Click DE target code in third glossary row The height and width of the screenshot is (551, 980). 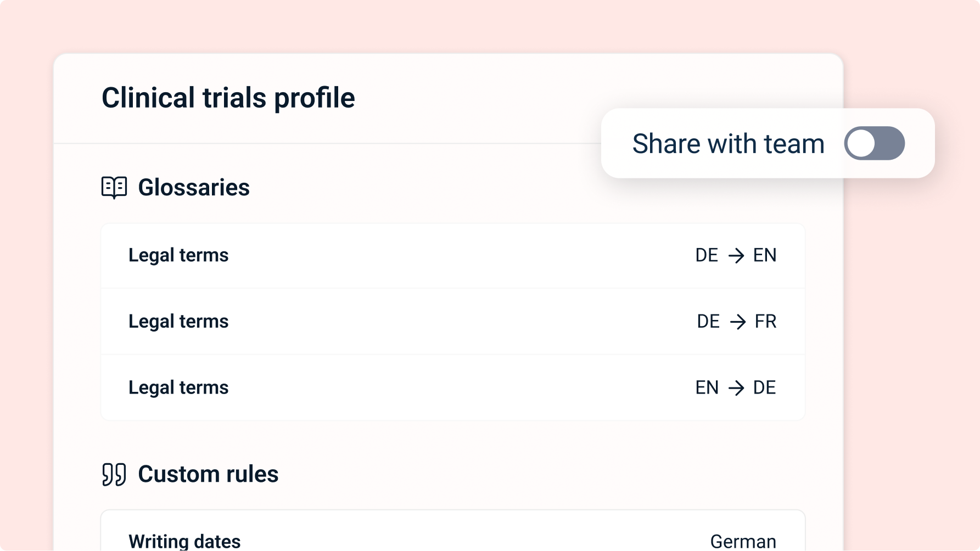764,388
